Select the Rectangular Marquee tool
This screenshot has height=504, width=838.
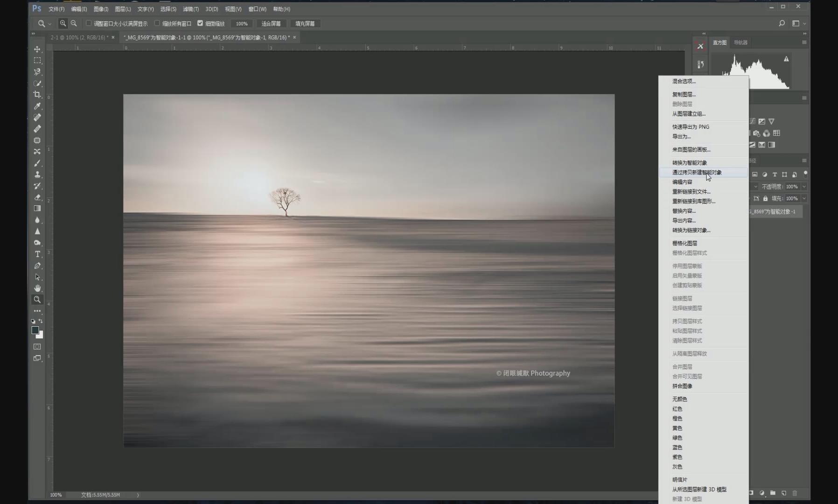(x=37, y=61)
